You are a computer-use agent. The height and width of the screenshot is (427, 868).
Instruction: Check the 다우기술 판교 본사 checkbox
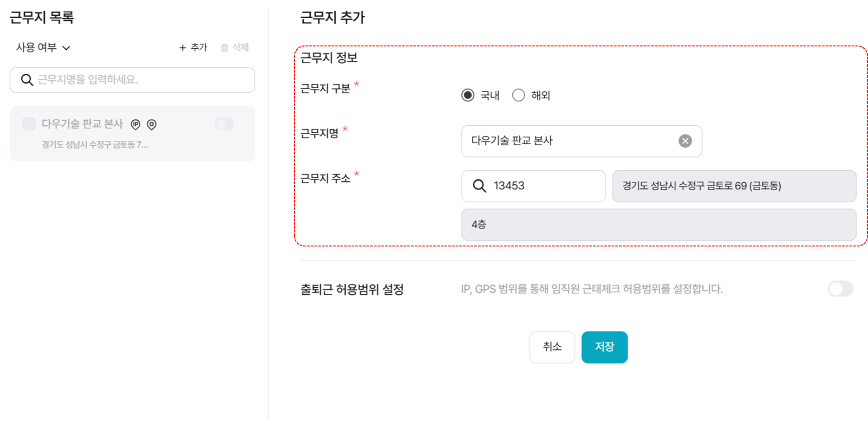pyautogui.click(x=29, y=124)
